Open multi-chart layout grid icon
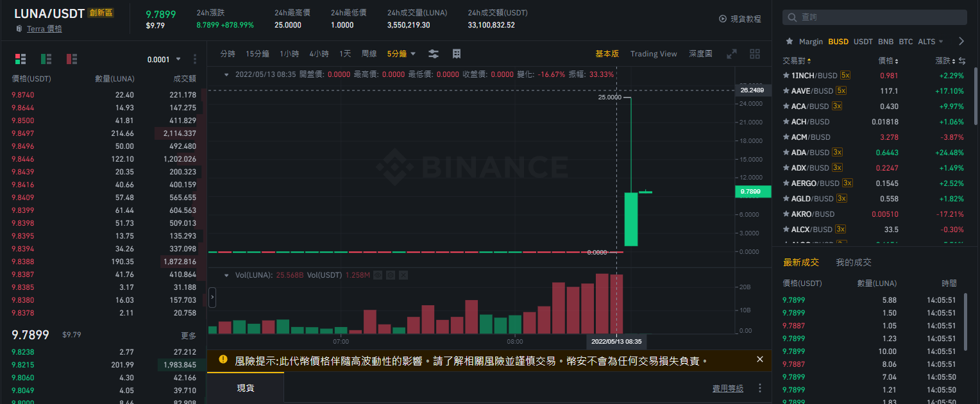 (x=755, y=54)
